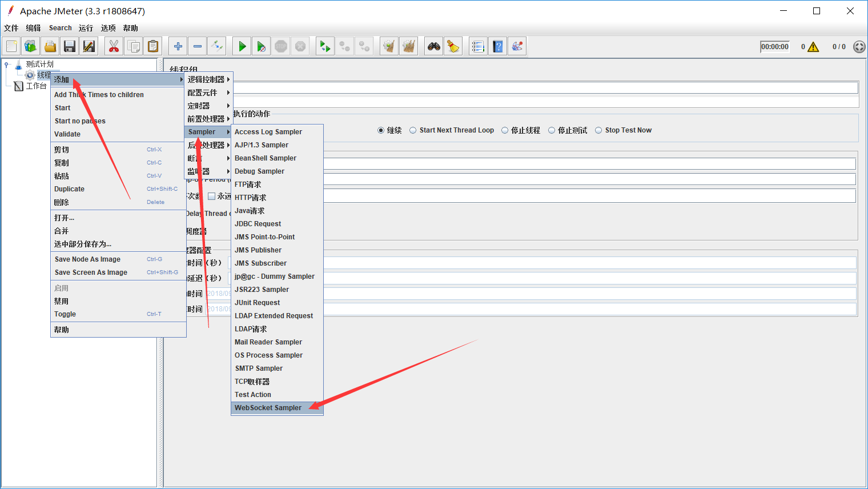Image resolution: width=868 pixels, height=489 pixels.
Task: Expand the 逻辑控制器 submenu
Action: [208, 79]
